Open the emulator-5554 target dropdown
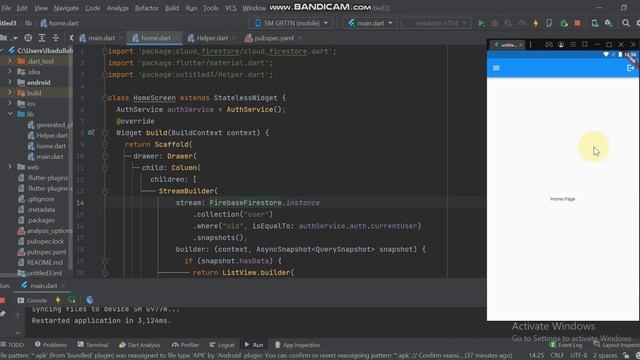This screenshot has width=640, height=360. 436,23
